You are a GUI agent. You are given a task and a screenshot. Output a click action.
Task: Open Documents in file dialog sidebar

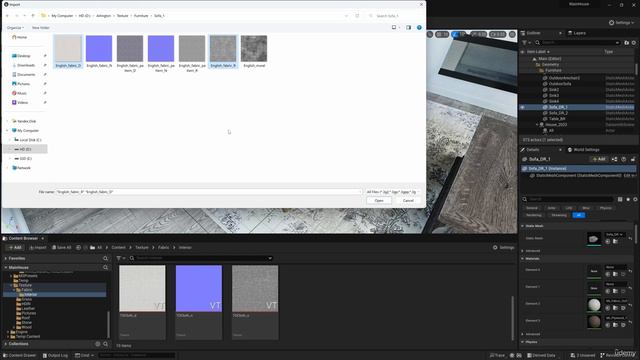24,75
